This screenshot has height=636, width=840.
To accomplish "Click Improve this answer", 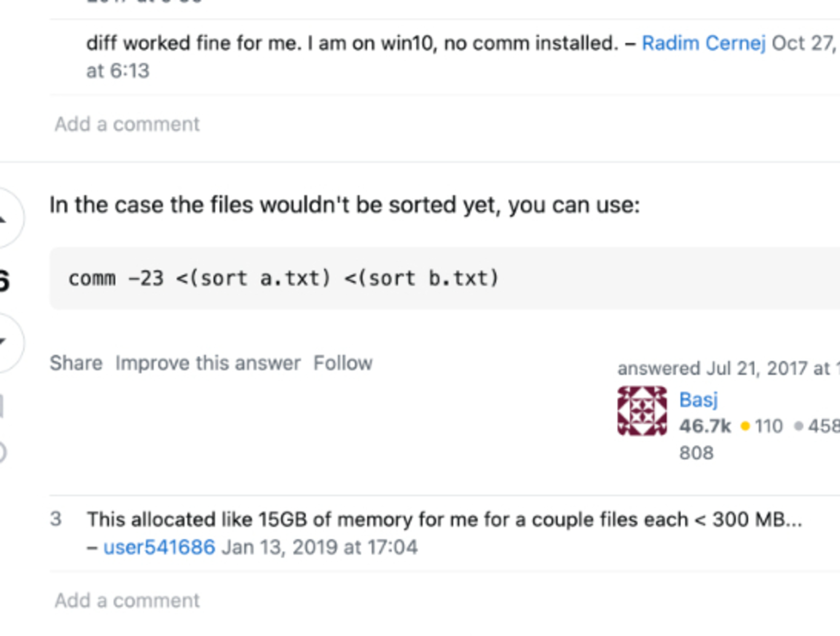I will click(x=208, y=363).
